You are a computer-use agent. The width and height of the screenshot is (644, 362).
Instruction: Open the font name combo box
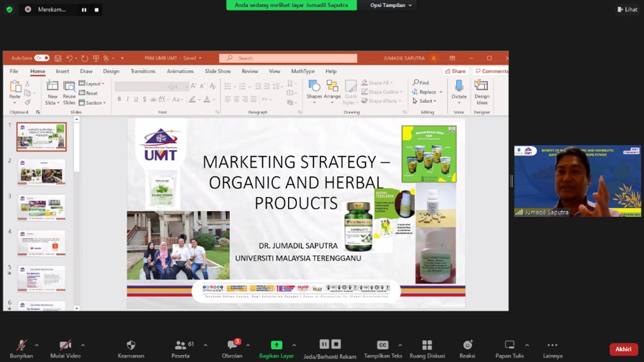pos(143,87)
